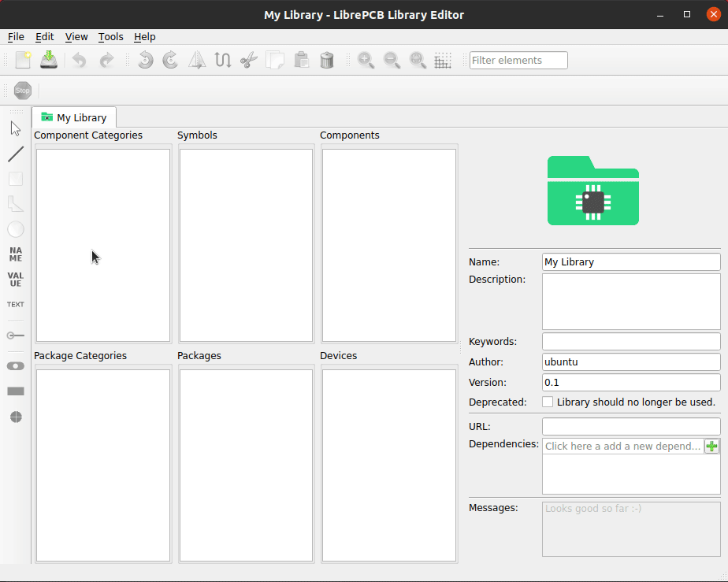Open grid properties from the grid icon
Image resolution: width=728 pixels, height=582 pixels.
[x=443, y=61]
